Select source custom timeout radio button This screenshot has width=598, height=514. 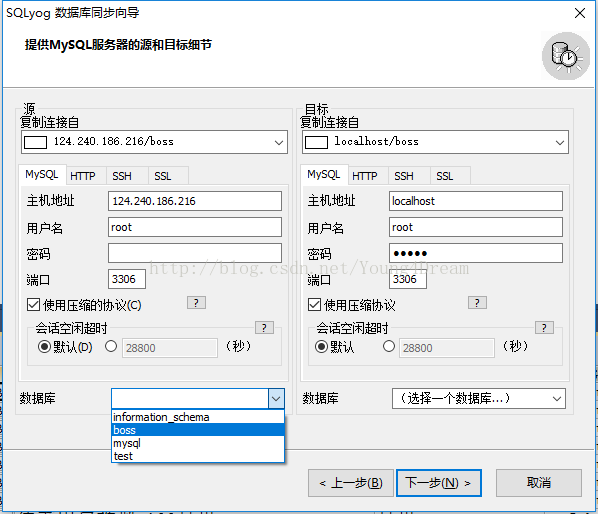111,346
